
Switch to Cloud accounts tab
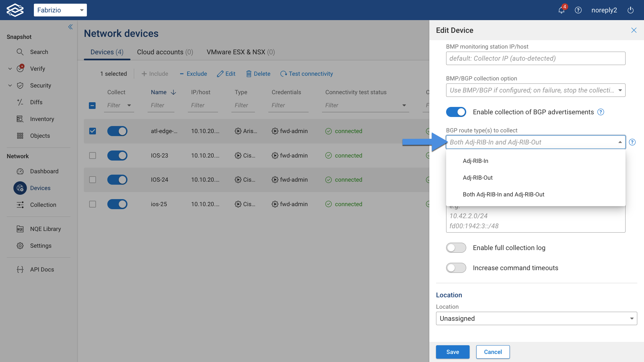(x=165, y=52)
